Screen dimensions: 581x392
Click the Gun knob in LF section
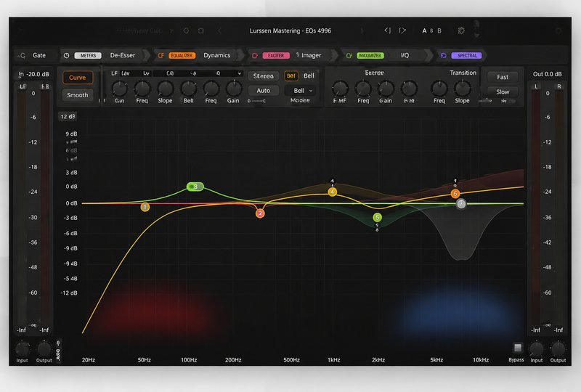coord(119,89)
